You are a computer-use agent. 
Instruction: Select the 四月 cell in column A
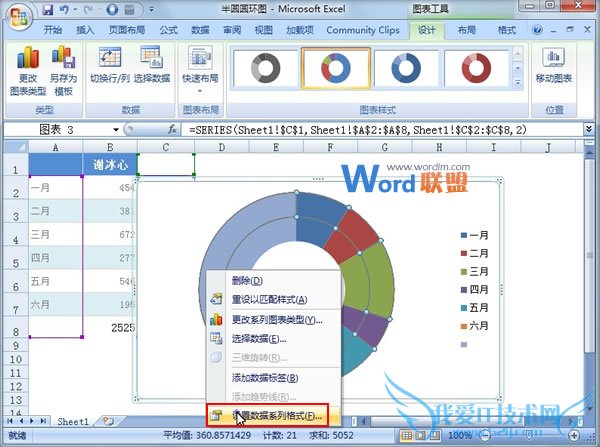click(x=55, y=258)
